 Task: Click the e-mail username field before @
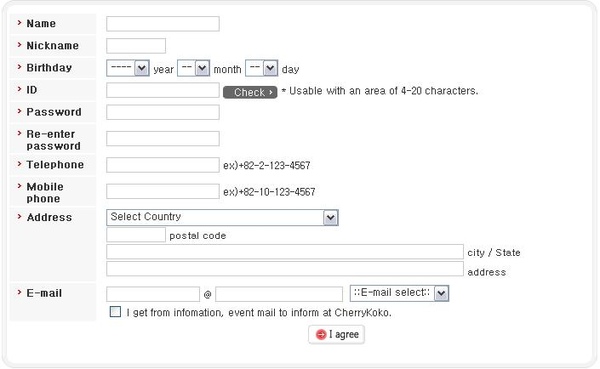[x=153, y=294]
